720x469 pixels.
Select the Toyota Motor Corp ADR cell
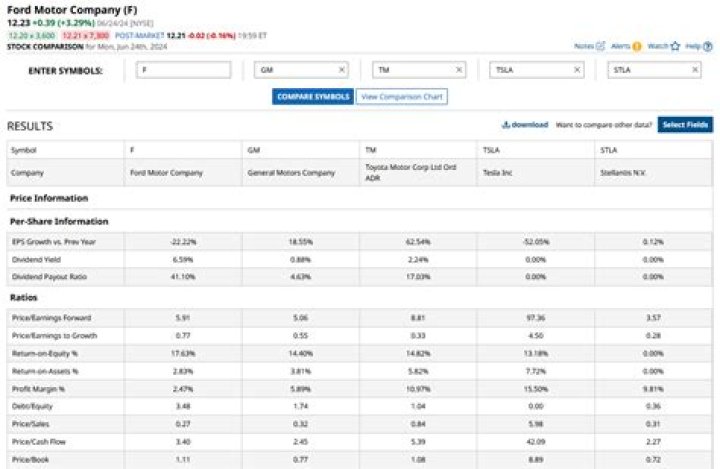[x=418, y=173]
